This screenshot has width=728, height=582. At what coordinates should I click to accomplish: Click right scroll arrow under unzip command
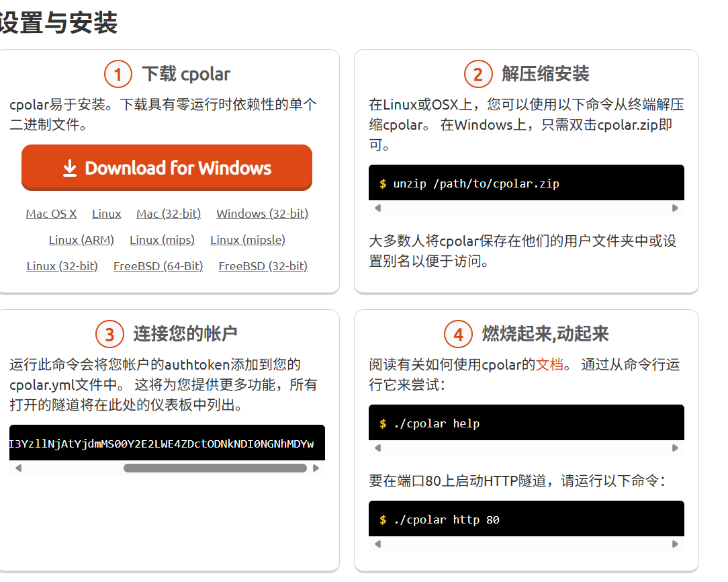click(x=675, y=208)
